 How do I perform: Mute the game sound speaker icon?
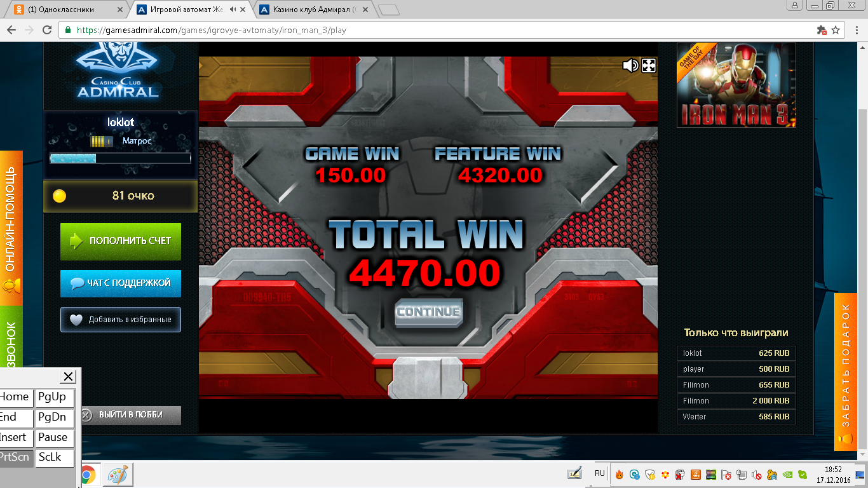(x=630, y=65)
